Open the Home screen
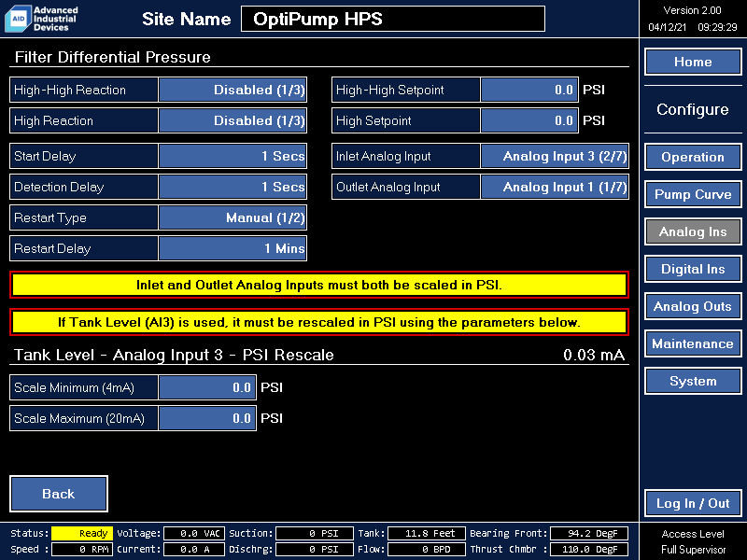 pyautogui.click(x=693, y=62)
